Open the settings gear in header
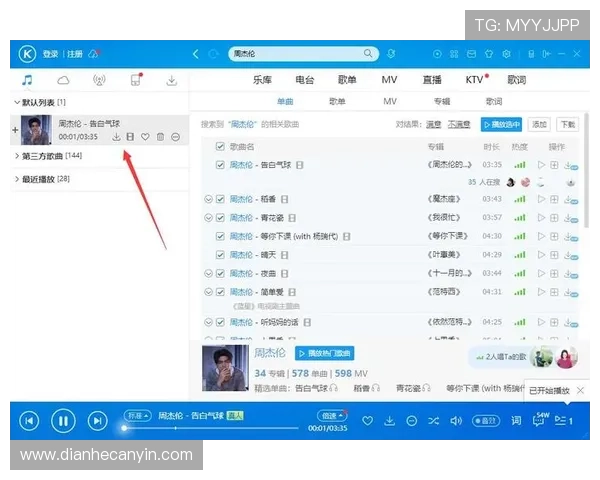600x480 pixels. [506, 54]
